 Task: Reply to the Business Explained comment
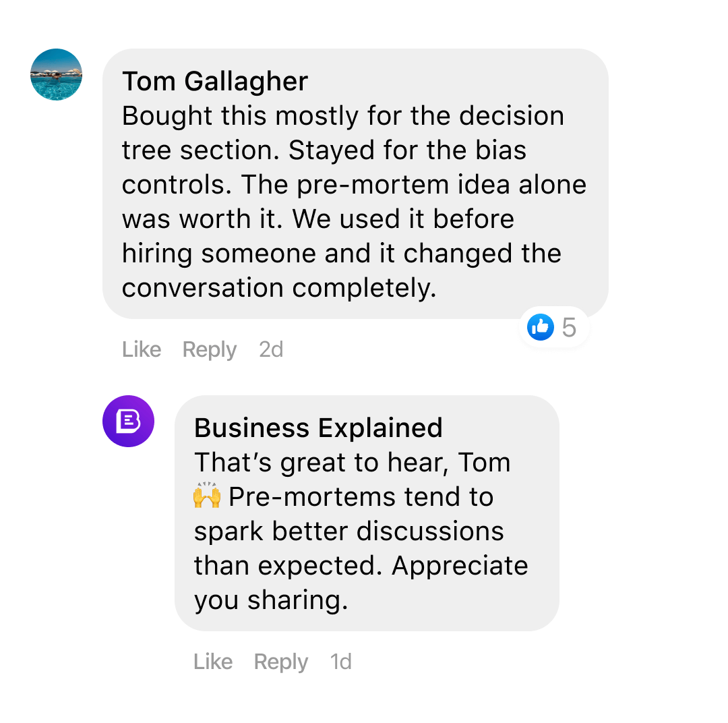point(281,662)
